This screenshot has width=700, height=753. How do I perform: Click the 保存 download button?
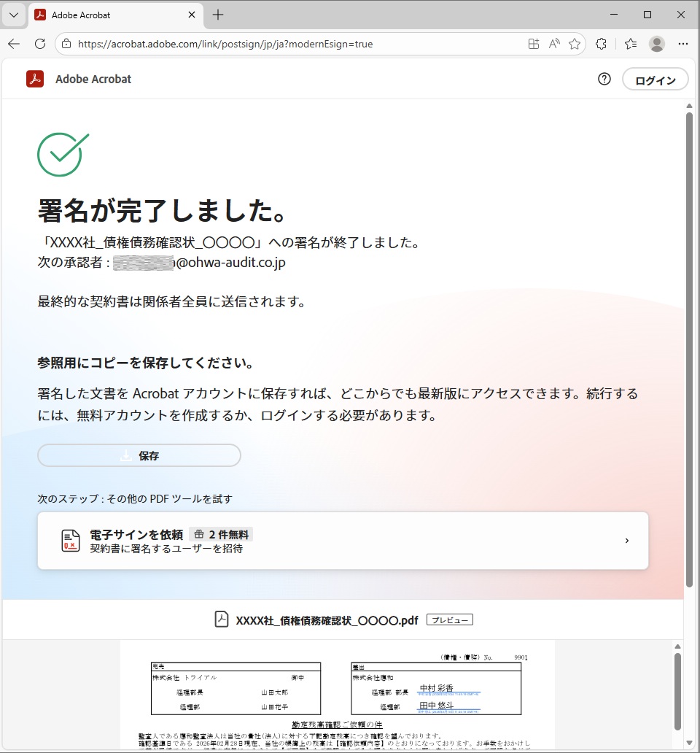click(139, 455)
